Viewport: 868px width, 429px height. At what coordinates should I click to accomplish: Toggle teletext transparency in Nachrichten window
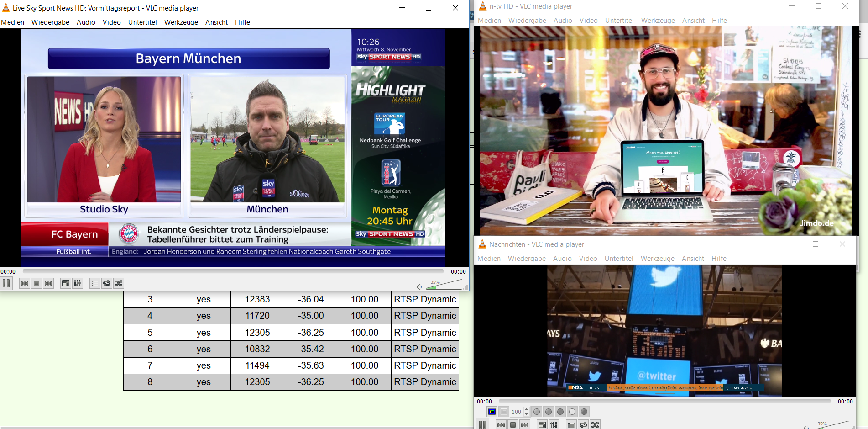click(504, 412)
